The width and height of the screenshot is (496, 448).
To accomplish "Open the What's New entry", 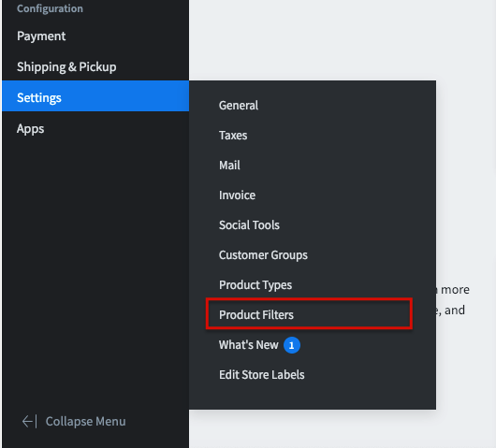I will [x=249, y=344].
